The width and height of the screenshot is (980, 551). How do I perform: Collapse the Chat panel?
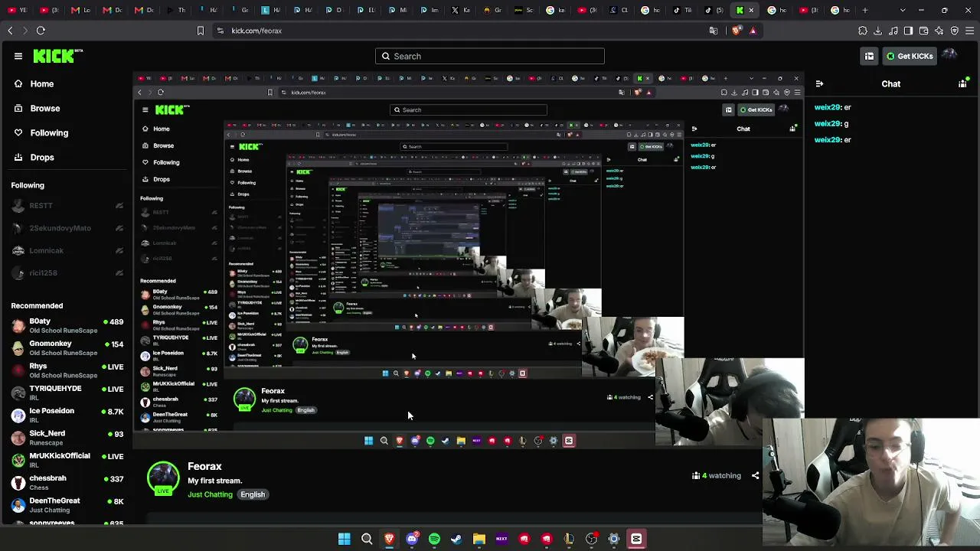pyautogui.click(x=819, y=83)
